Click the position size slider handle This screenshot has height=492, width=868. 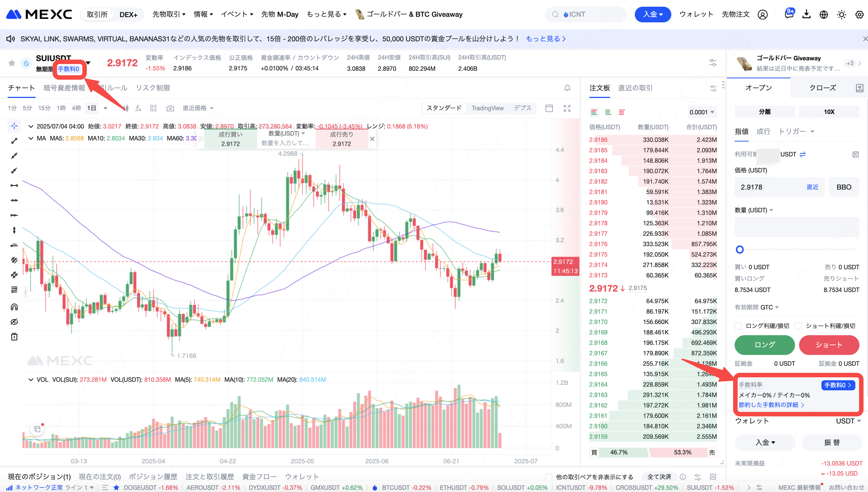click(740, 250)
